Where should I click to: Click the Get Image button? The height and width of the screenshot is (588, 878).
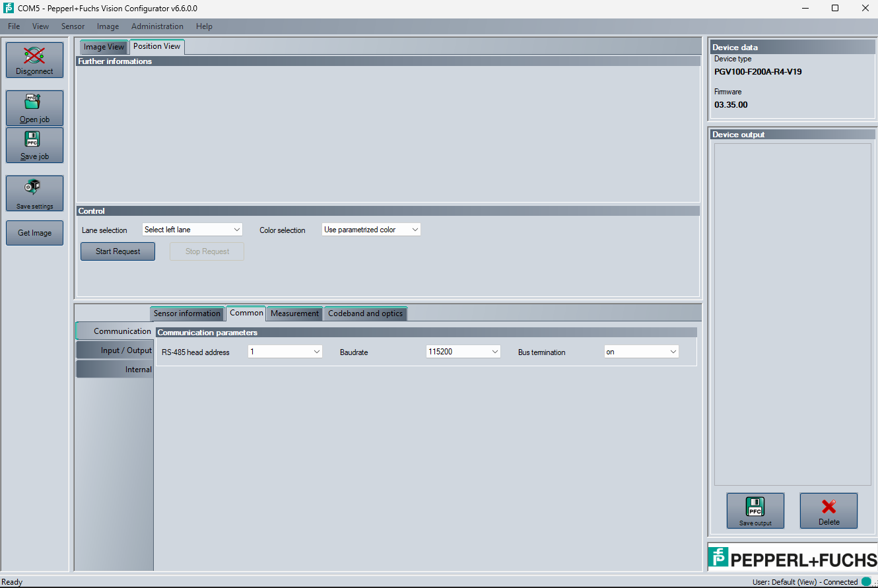pos(34,233)
